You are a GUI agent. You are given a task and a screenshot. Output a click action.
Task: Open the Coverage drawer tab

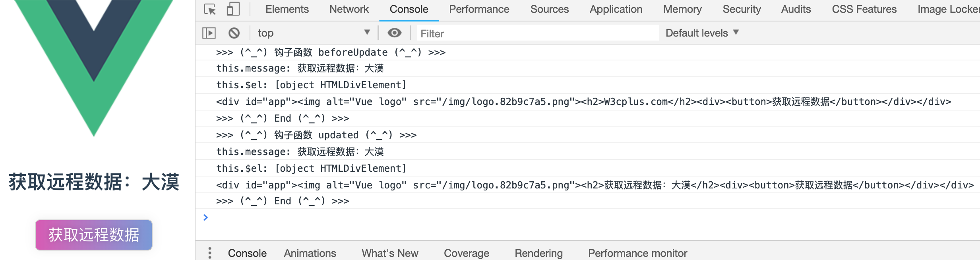[467, 253]
